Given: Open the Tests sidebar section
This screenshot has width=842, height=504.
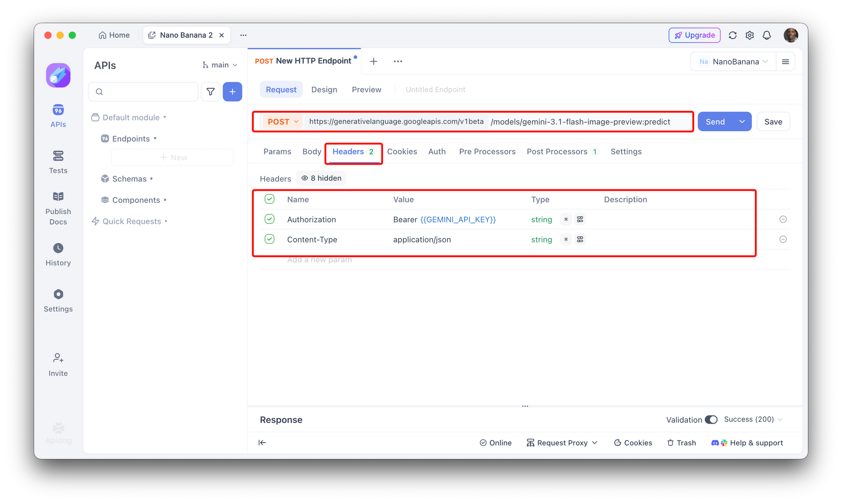Looking at the screenshot, I should pyautogui.click(x=58, y=162).
